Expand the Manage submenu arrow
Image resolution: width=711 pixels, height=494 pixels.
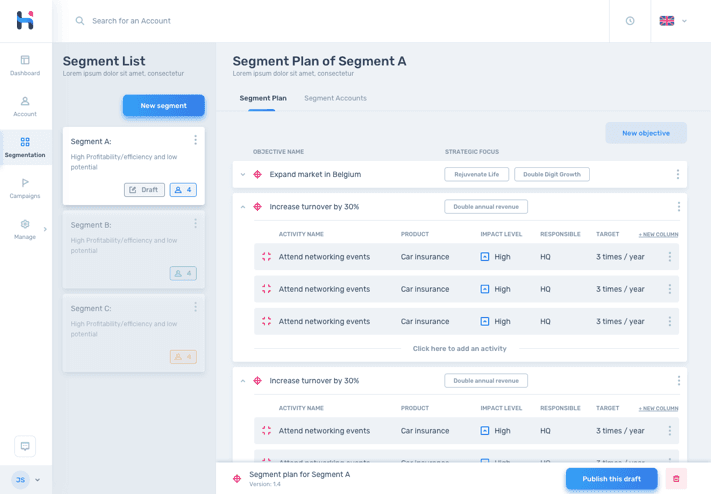click(45, 229)
